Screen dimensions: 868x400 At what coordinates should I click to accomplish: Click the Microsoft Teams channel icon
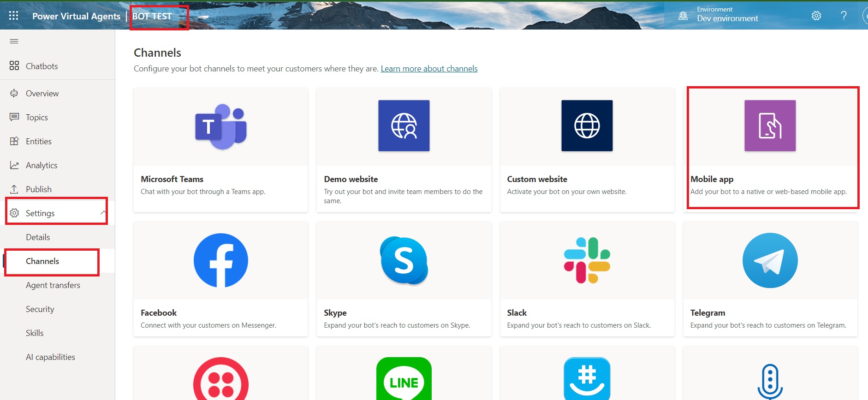coord(220,126)
